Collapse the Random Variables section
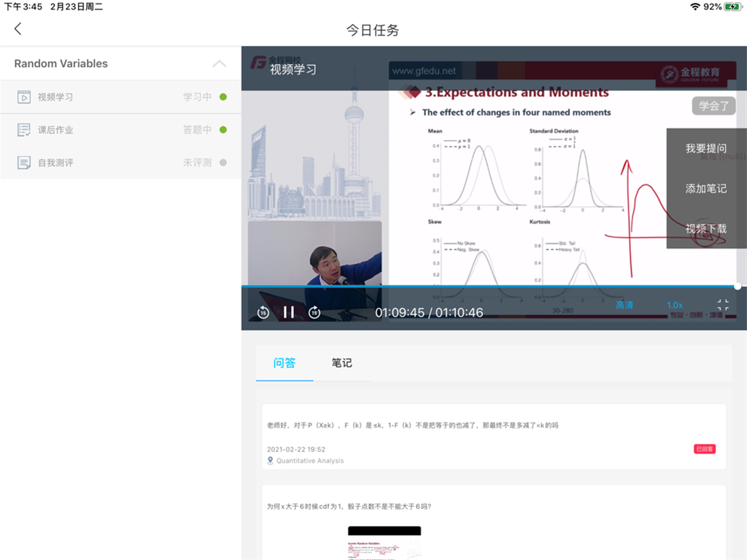This screenshot has width=747, height=560. point(219,64)
